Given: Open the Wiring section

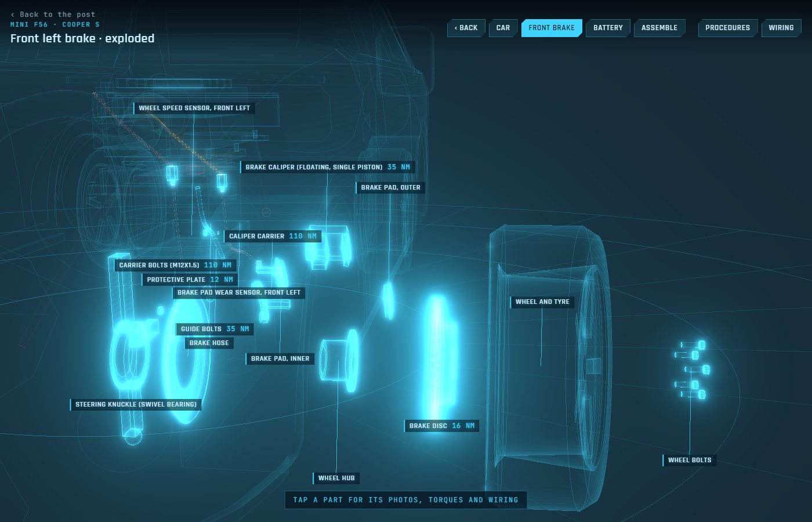Looking at the screenshot, I should 781,28.
